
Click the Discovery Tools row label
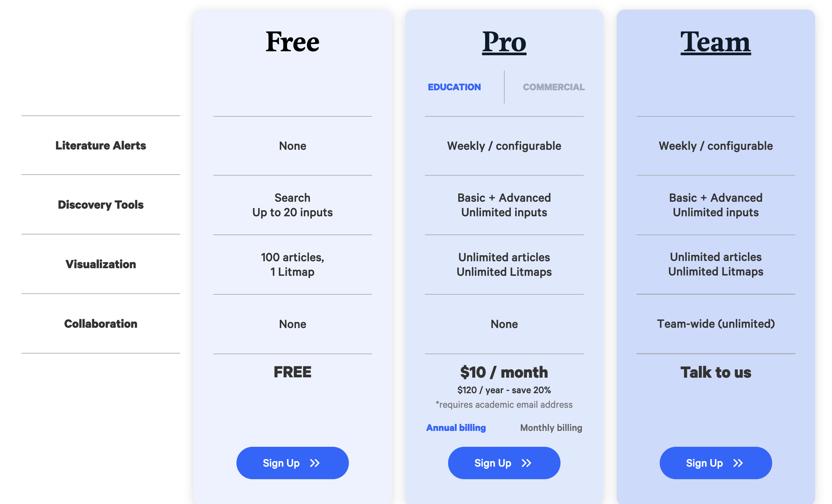101,205
